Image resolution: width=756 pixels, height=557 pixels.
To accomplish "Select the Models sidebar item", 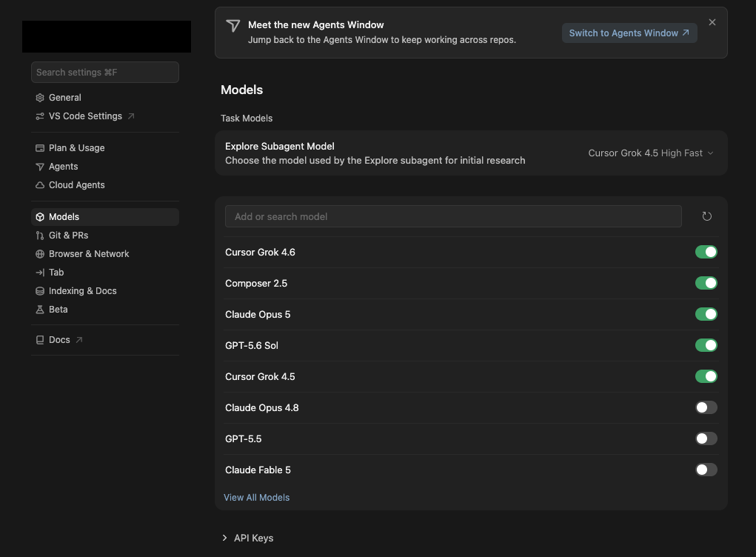I will 105,217.
